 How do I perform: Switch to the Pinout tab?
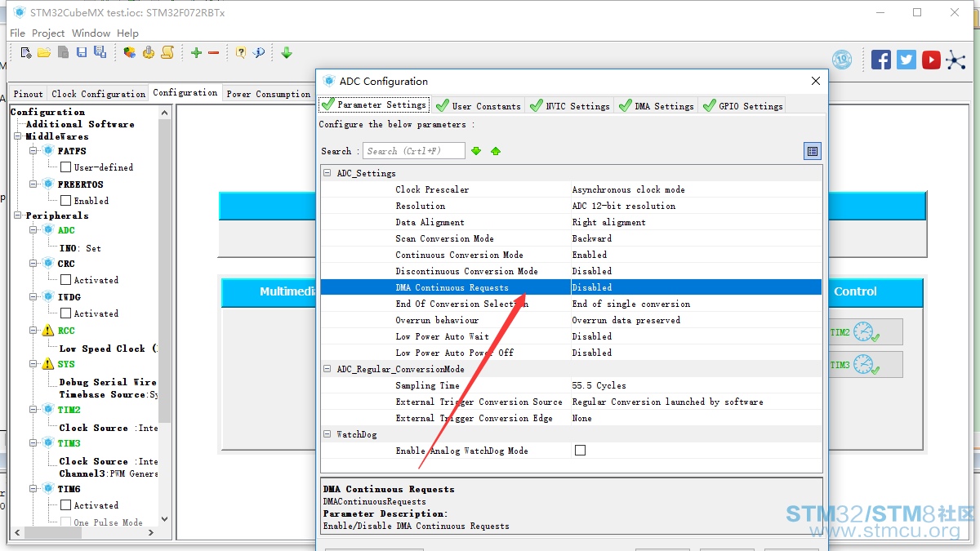tap(29, 94)
